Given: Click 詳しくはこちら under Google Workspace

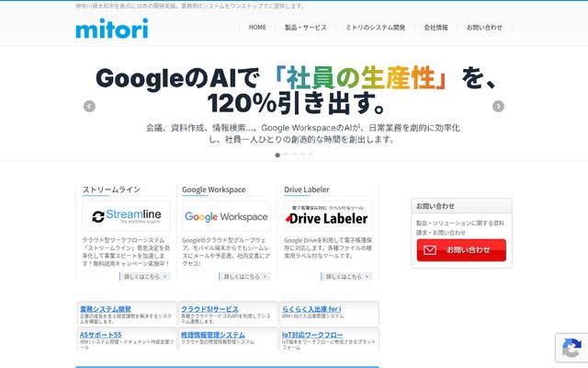Looking at the screenshot, I should [x=244, y=276].
